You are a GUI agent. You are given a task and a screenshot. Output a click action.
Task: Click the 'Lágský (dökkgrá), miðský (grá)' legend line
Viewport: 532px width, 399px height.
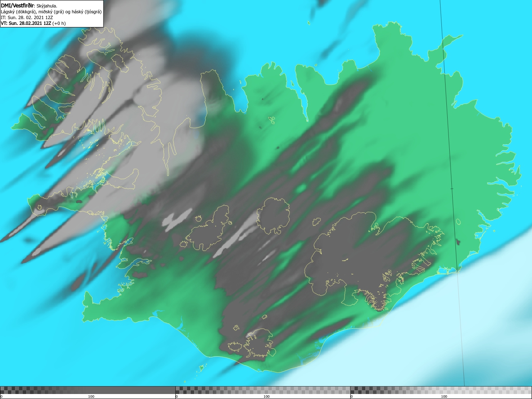pos(51,12)
